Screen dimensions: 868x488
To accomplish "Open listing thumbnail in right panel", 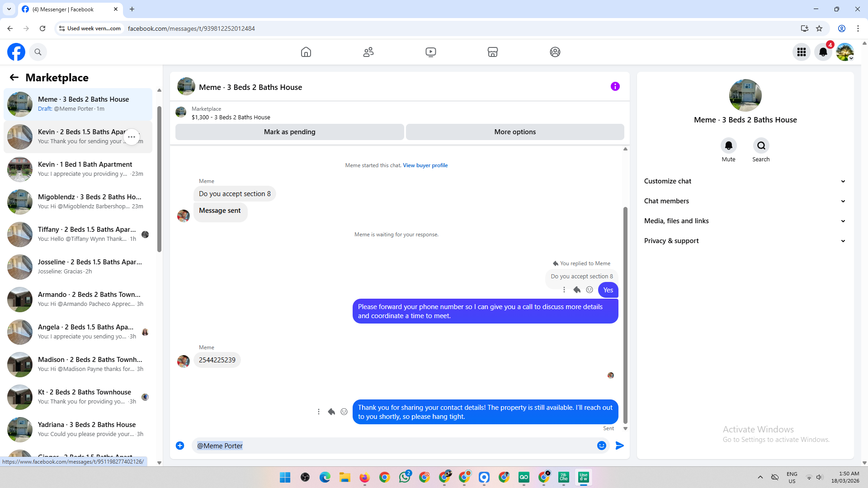I will pyautogui.click(x=745, y=95).
